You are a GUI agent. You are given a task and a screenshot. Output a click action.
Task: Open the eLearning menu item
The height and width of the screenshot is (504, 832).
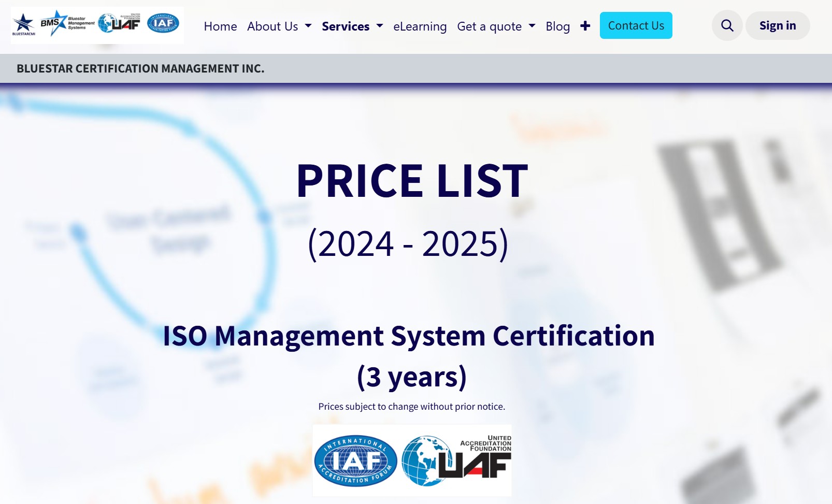pyautogui.click(x=420, y=26)
